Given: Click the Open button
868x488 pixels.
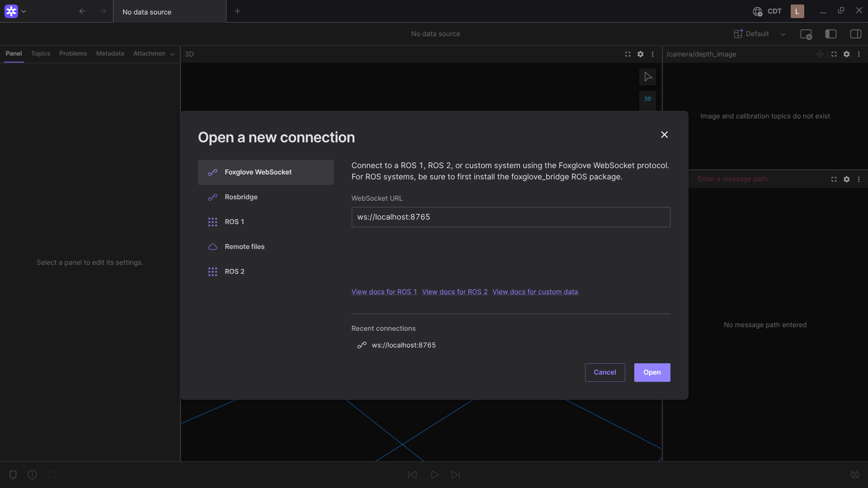Looking at the screenshot, I should coord(652,372).
